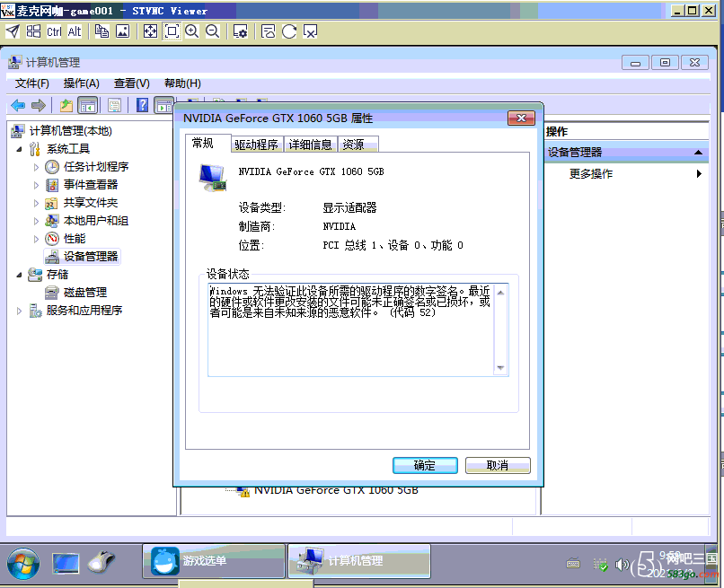Expand the 服务和应用程序 node
The image size is (724, 588).
click(19, 312)
